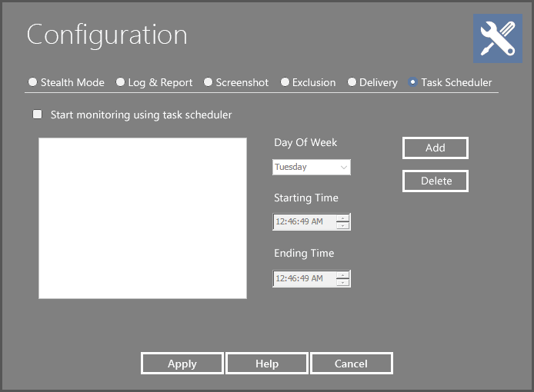Select the Stealth Mode radio option

(x=33, y=82)
